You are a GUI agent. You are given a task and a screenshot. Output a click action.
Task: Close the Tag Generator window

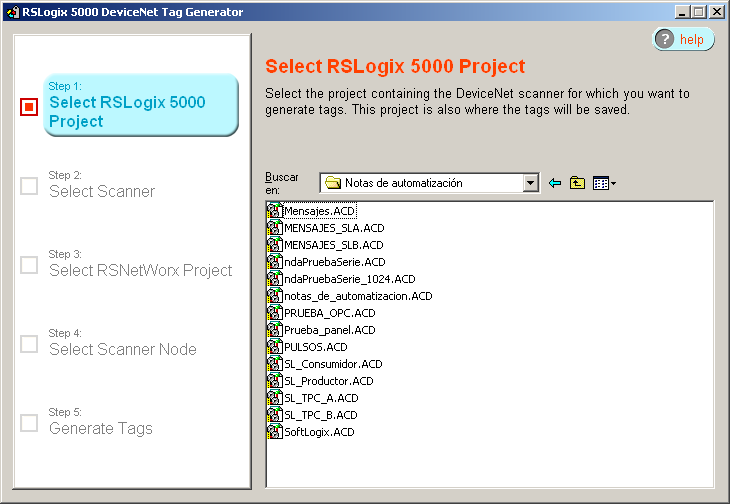[x=716, y=12]
